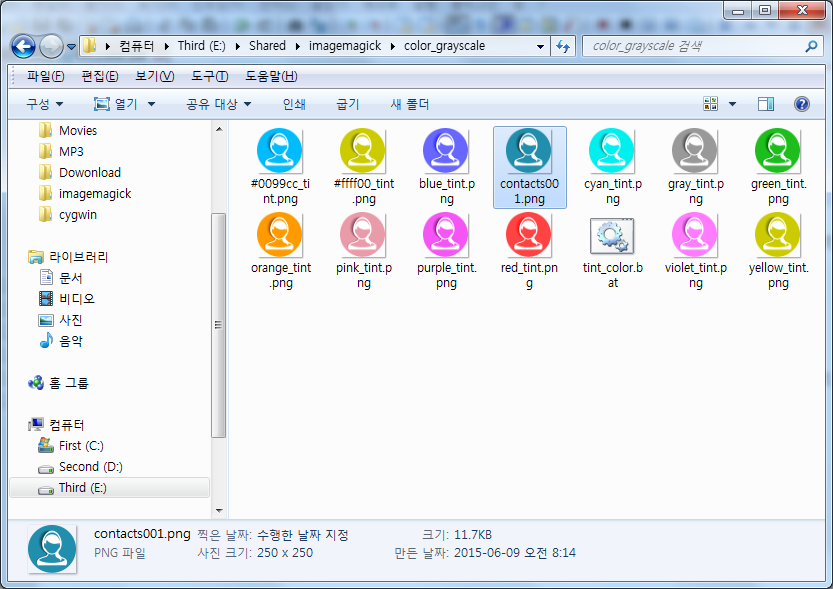This screenshot has height=589, width=833.
Task: Click in the color_grayscale search field
Action: click(x=690, y=46)
